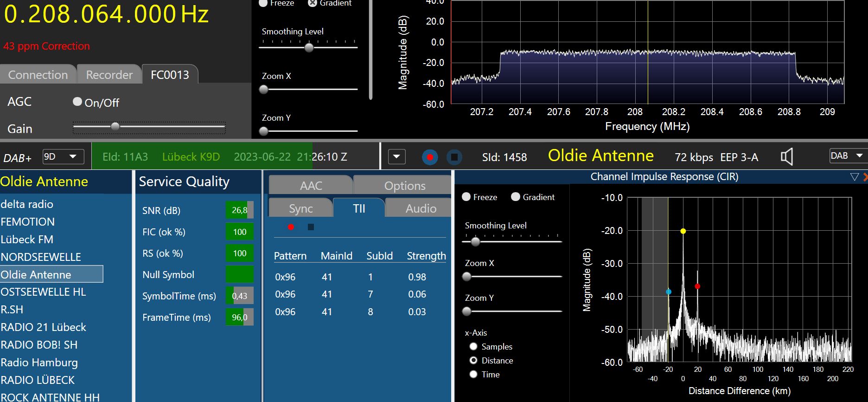The height and width of the screenshot is (402, 868).
Task: Click the yellow peak marker in CIR plot
Action: pyautogui.click(x=683, y=231)
